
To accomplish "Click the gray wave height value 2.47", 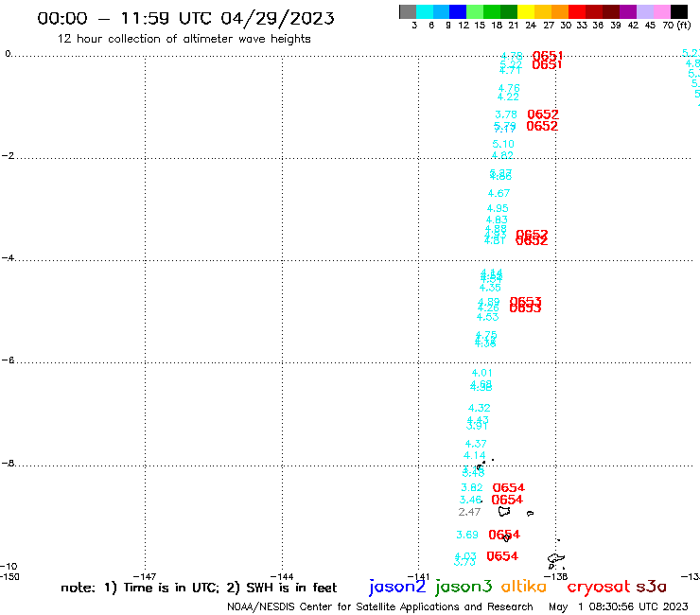I will pos(469,512).
